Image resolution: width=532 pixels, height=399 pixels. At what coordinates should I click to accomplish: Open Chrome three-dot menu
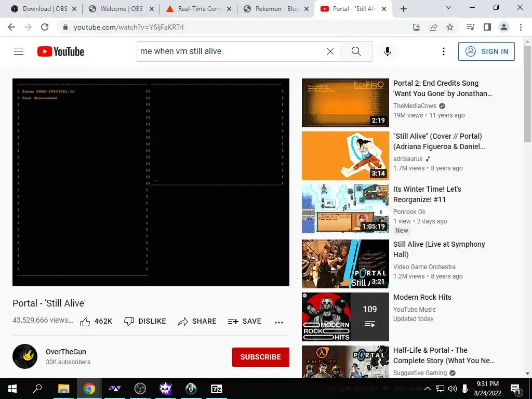521,27
